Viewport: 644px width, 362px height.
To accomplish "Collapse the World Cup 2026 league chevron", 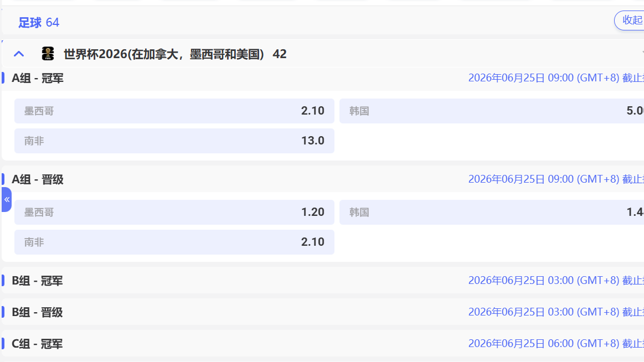I will pos(19,54).
